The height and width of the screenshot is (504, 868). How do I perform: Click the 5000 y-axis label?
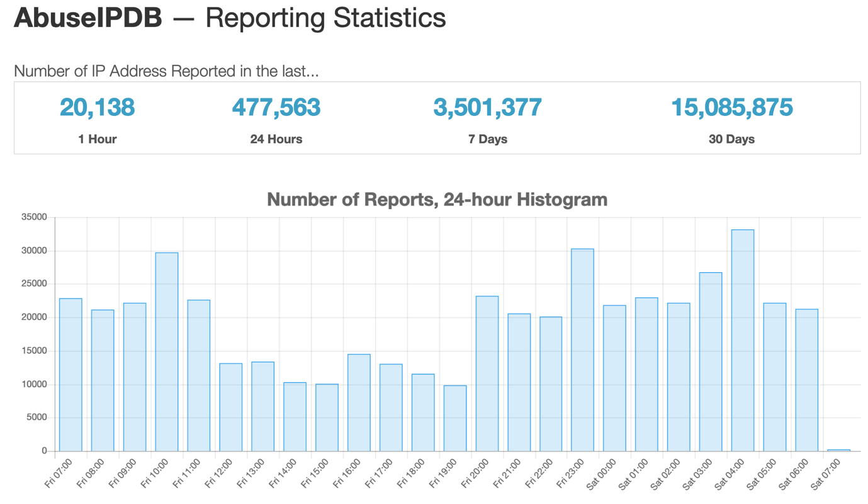click(x=37, y=418)
